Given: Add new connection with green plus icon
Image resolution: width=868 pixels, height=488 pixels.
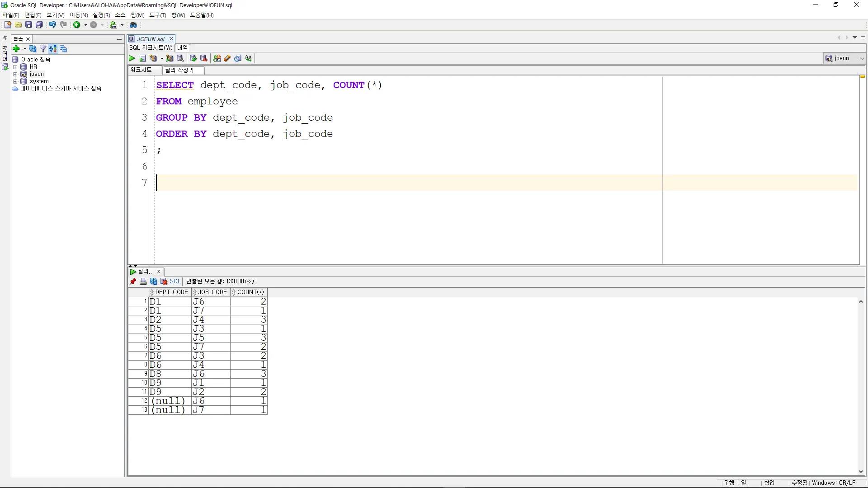Looking at the screenshot, I should (x=16, y=49).
